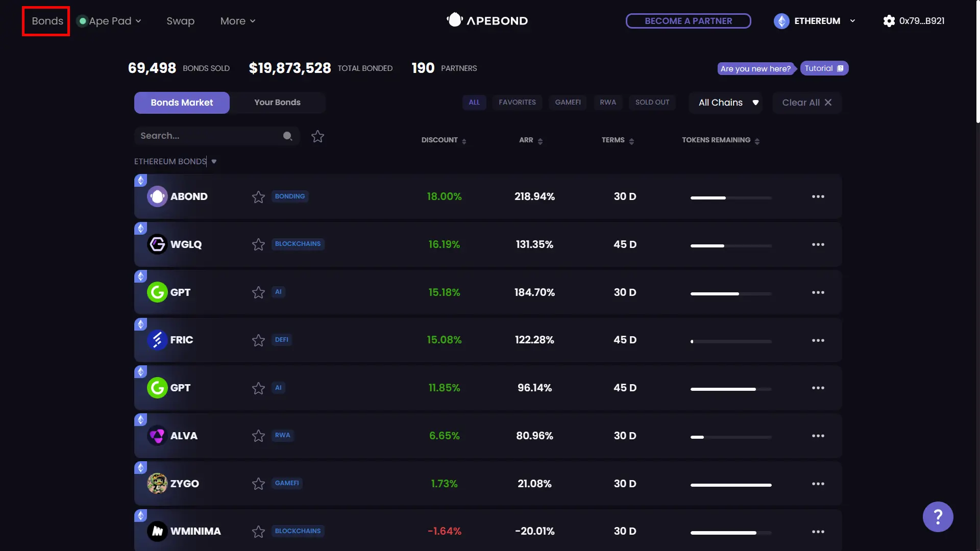
Task: Clear all filters
Action: point(807,103)
